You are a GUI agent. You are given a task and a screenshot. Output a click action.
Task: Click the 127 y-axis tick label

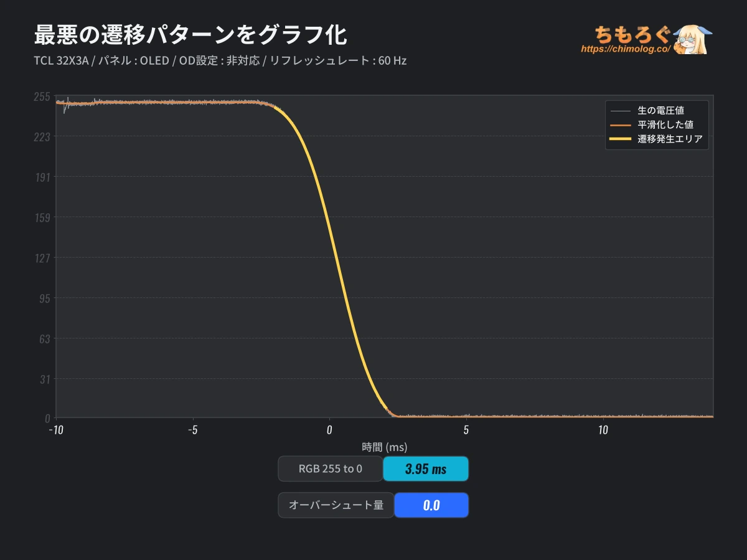coord(42,258)
